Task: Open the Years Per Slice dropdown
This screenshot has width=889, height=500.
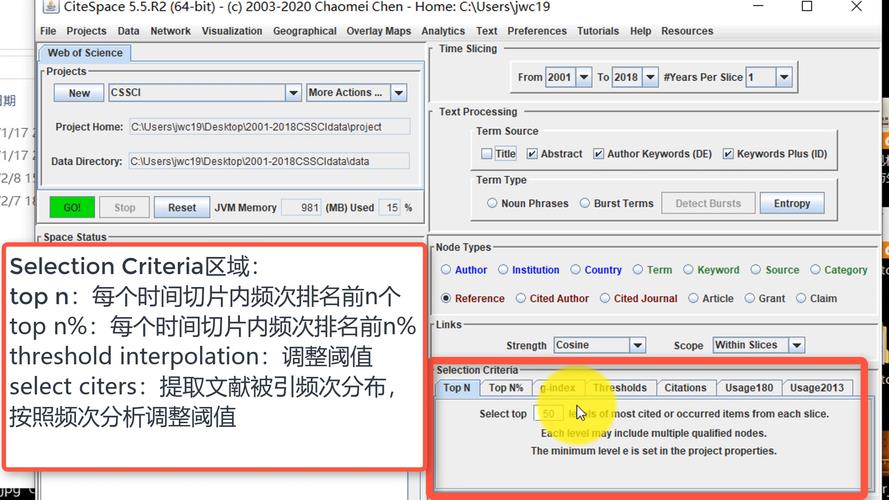Action: pyautogui.click(x=784, y=77)
